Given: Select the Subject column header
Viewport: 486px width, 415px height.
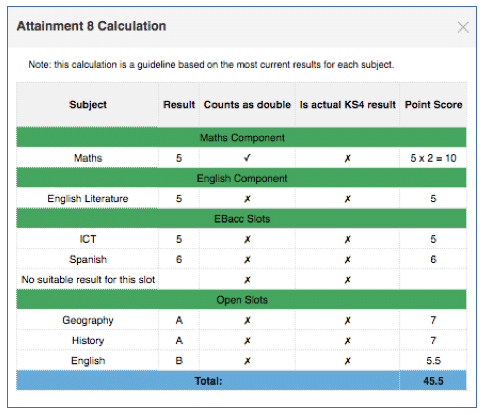Looking at the screenshot, I should click(88, 105).
